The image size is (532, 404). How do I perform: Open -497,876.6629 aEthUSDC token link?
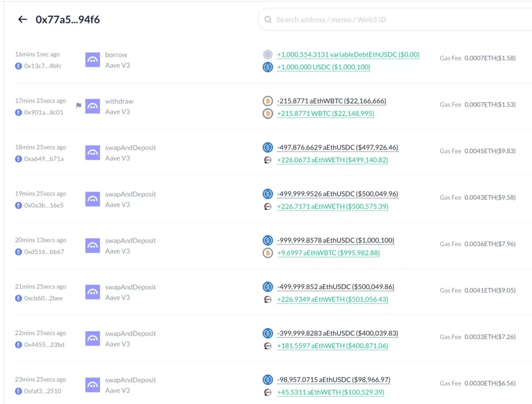click(338, 147)
